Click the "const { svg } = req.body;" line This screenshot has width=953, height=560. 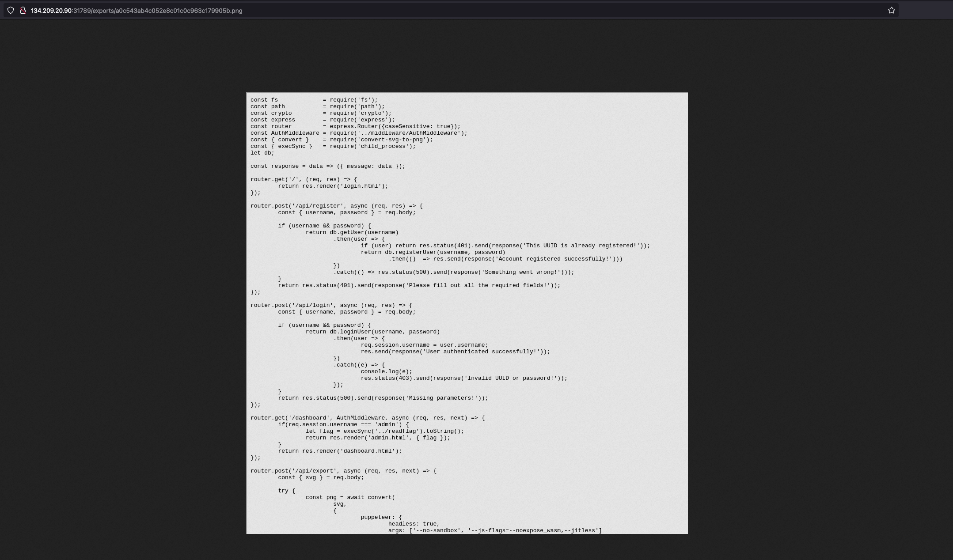[321, 477]
